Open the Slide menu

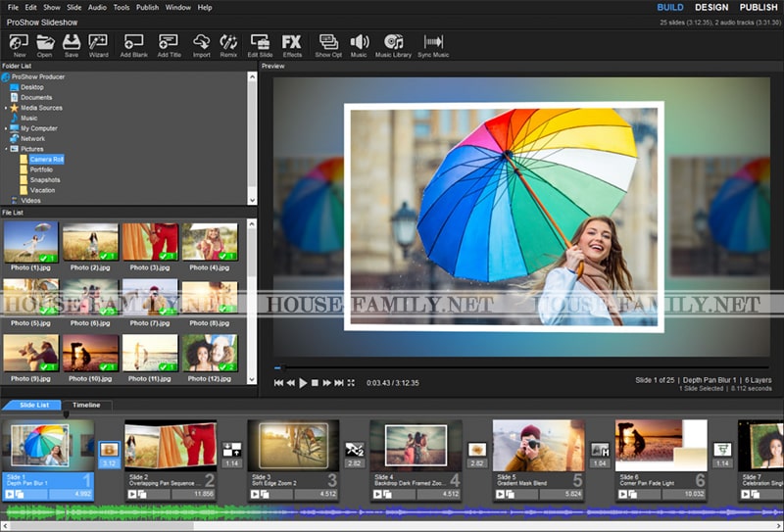coord(74,8)
